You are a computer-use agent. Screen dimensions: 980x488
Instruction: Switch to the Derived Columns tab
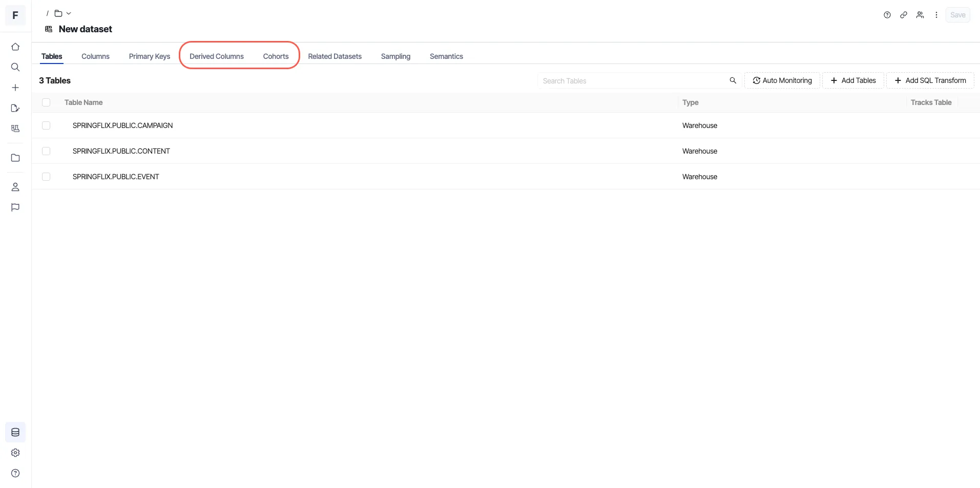tap(217, 56)
